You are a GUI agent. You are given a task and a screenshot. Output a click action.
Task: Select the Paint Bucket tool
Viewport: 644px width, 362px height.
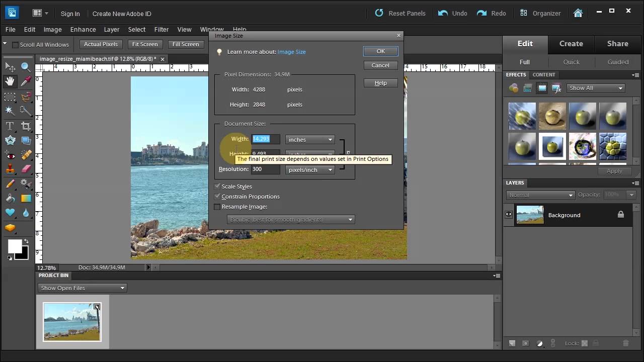[x=10, y=199]
